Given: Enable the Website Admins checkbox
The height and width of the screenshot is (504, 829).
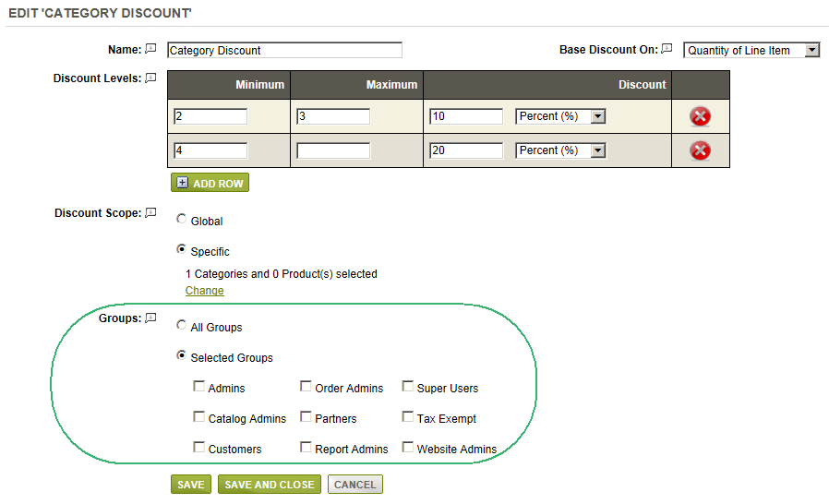Looking at the screenshot, I should coord(408,448).
